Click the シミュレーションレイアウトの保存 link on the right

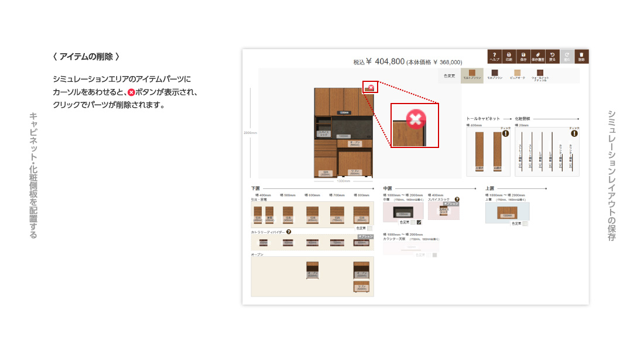(x=611, y=175)
